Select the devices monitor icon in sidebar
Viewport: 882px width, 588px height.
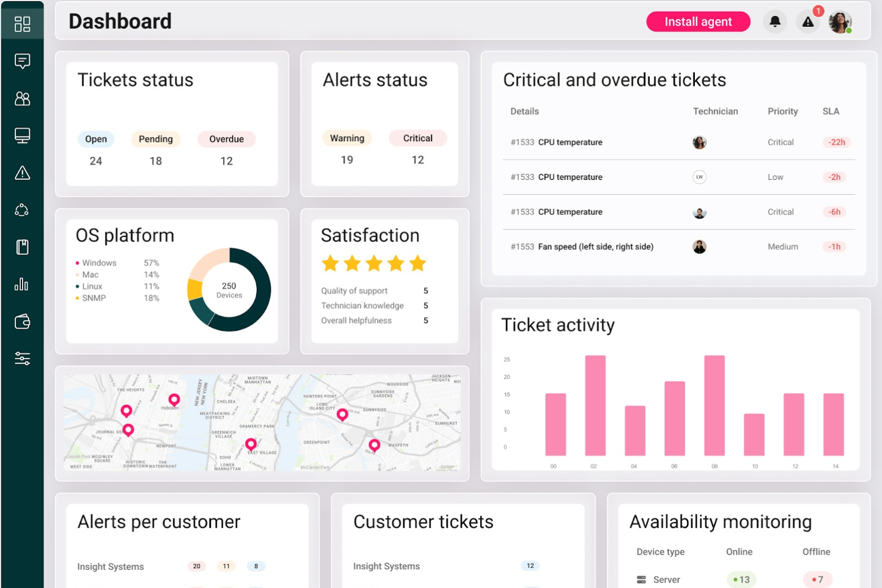(22, 136)
